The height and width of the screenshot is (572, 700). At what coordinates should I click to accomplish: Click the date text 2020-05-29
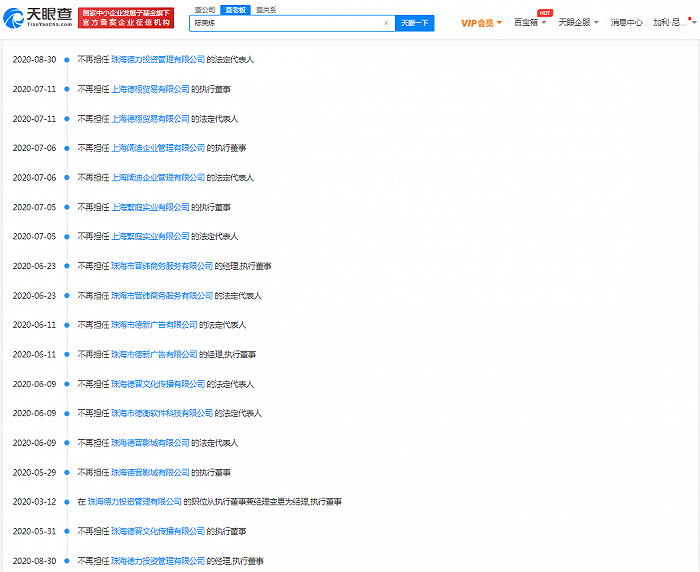(x=34, y=472)
